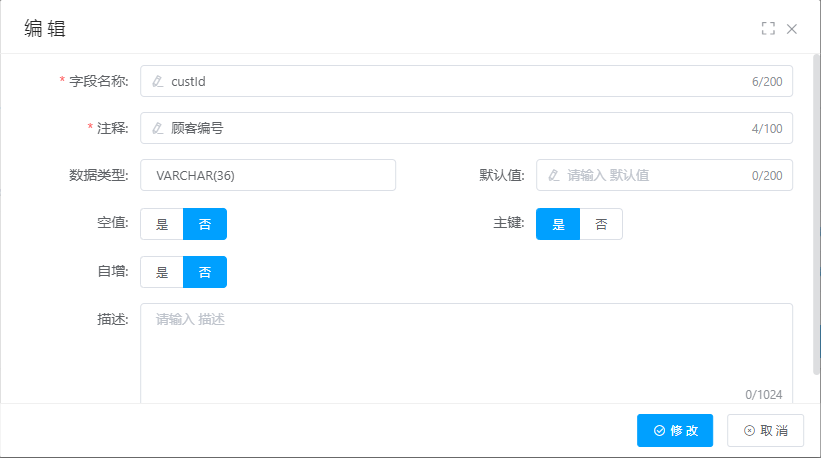Viewport: 821px width, 458px height.
Task: Click the 取消 button
Action: click(x=765, y=430)
